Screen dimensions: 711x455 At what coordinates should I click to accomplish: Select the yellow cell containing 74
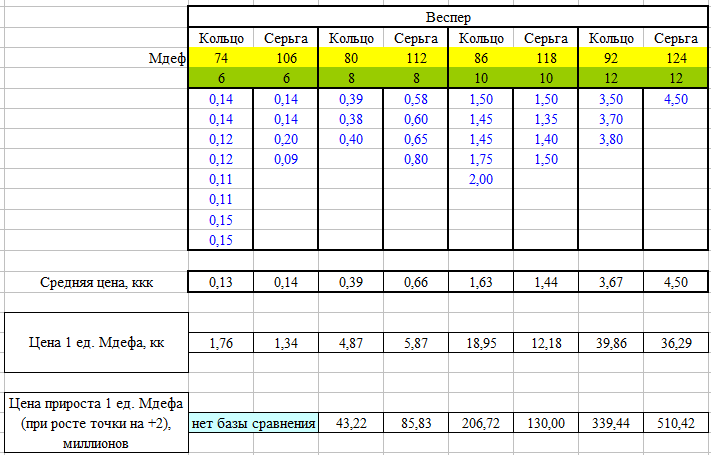coord(220,59)
